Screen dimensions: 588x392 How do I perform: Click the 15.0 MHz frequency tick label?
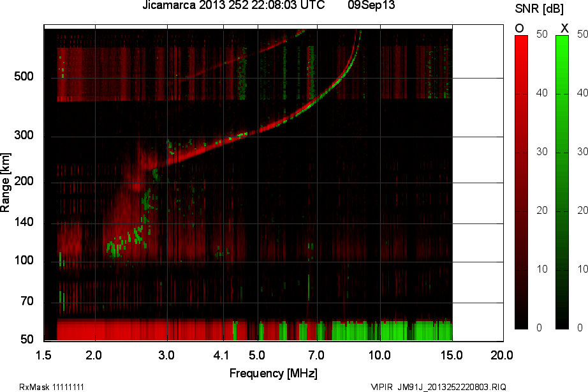pyautogui.click(x=452, y=355)
